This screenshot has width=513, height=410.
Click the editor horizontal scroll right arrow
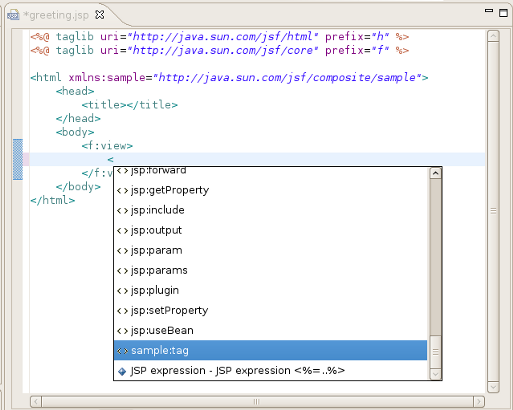[x=479, y=401]
